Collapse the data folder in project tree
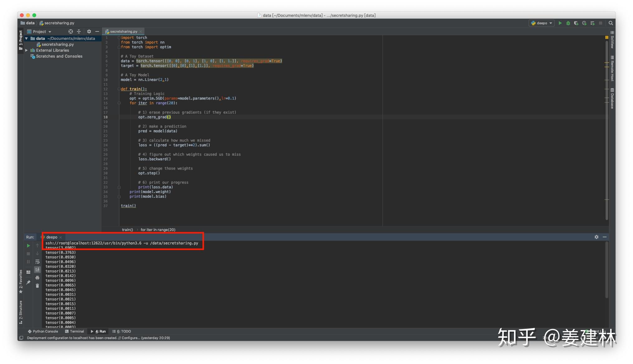Screen dimensions: 633x364 pyautogui.click(x=27, y=39)
